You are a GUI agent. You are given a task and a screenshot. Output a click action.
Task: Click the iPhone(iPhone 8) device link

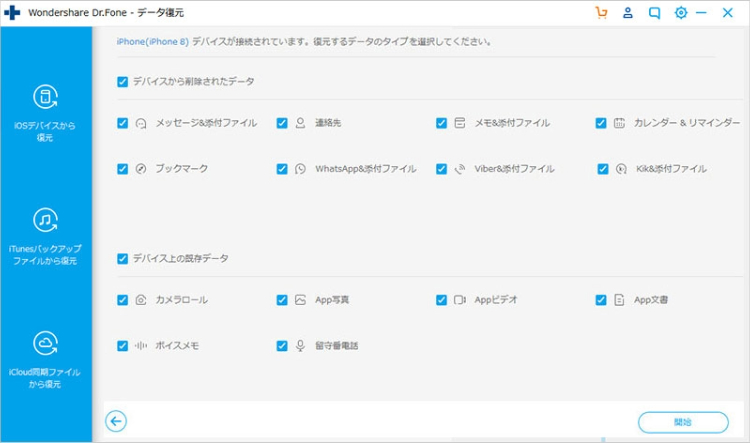[x=148, y=43]
